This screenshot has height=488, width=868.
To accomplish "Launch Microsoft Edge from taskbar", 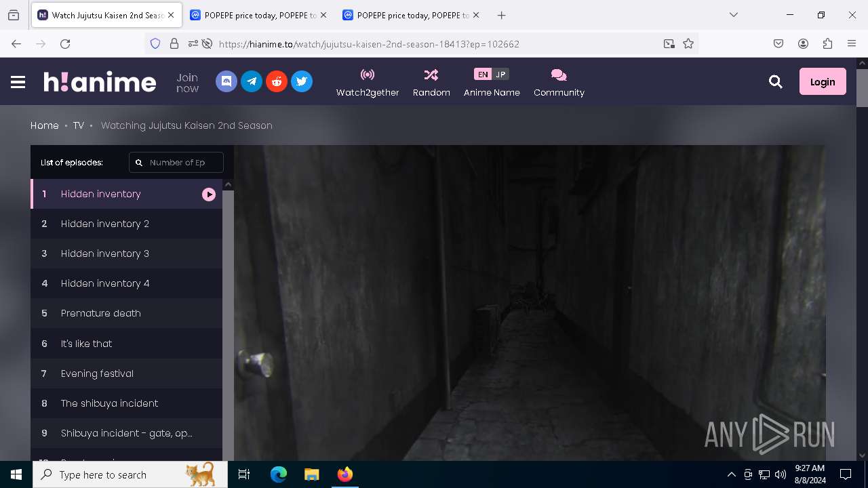I will point(279,474).
